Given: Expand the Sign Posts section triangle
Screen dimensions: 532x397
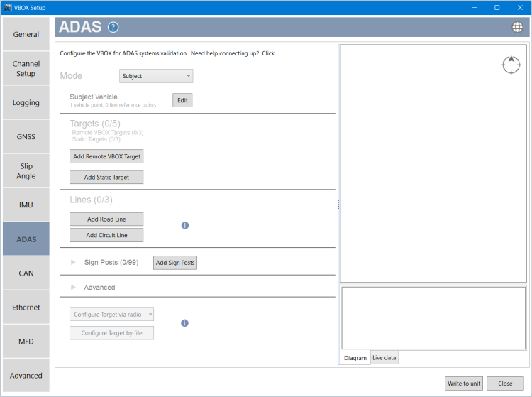Looking at the screenshot, I should (x=73, y=262).
